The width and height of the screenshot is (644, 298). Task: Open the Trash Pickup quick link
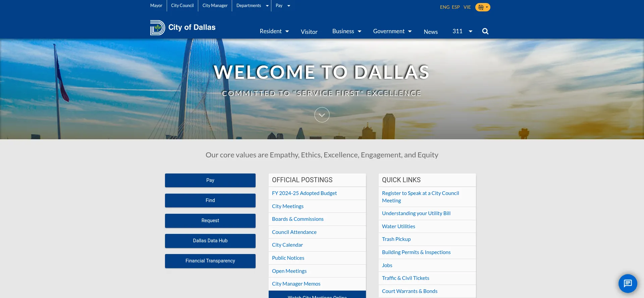(x=396, y=239)
